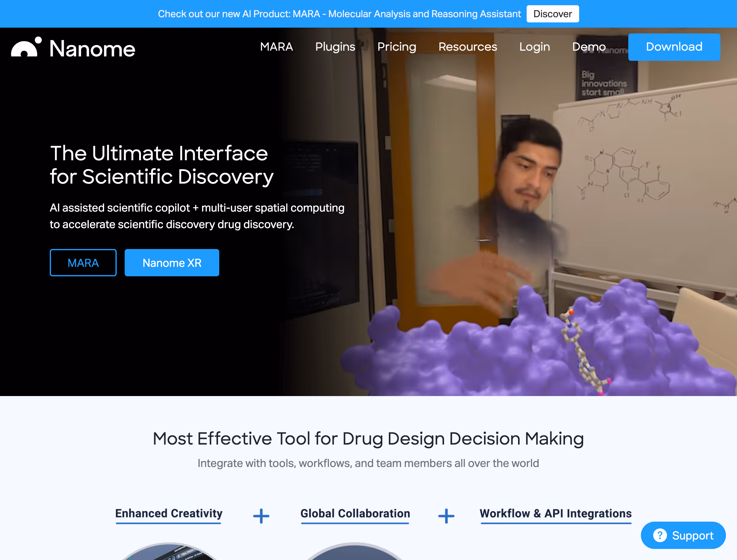
Task: Click the plus icon after Global Collaboration
Action: [x=446, y=516]
